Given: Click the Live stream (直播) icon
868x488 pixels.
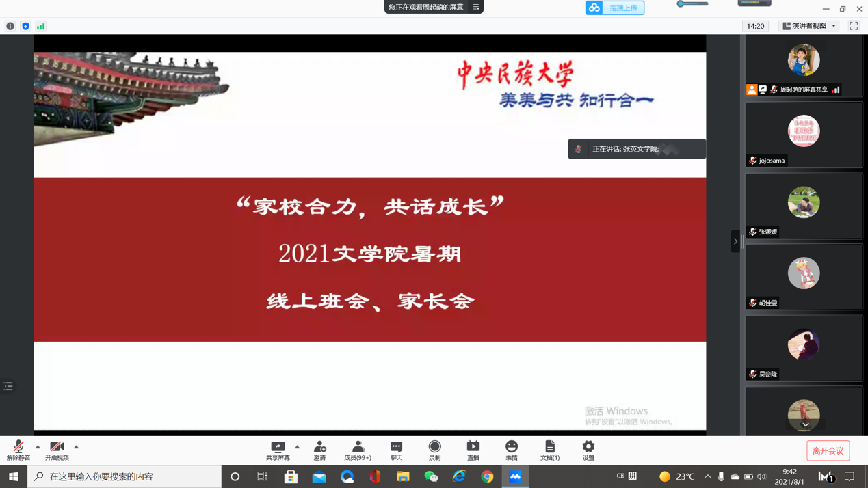Looking at the screenshot, I should (x=473, y=450).
